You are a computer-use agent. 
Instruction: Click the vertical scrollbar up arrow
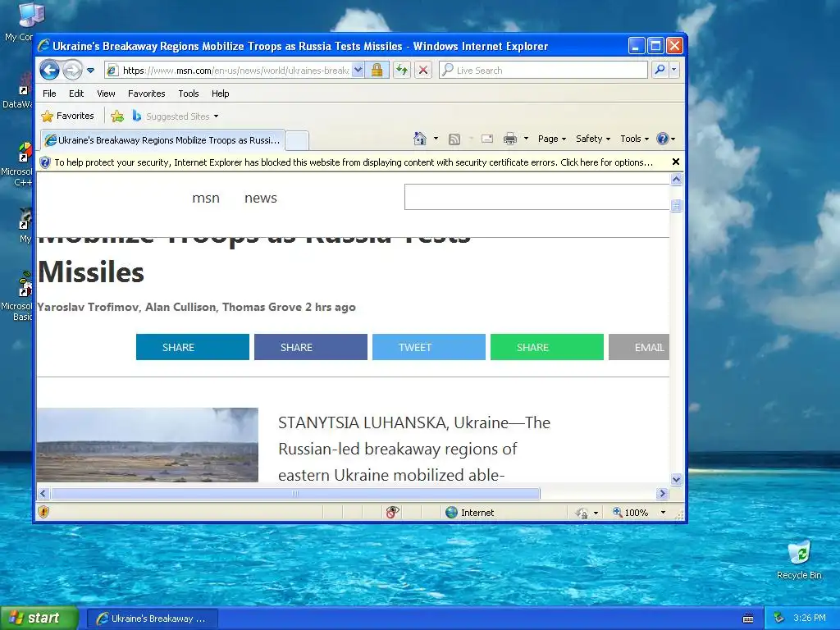[x=676, y=180]
